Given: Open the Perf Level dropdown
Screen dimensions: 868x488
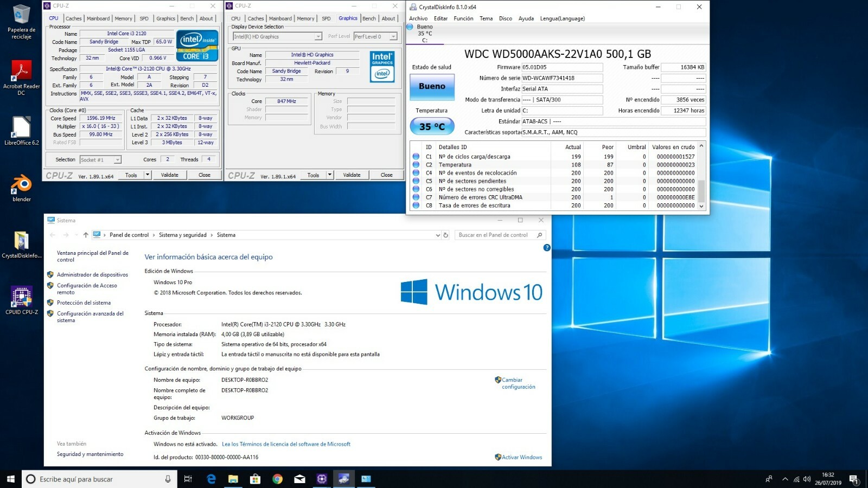Looking at the screenshot, I should (393, 37).
